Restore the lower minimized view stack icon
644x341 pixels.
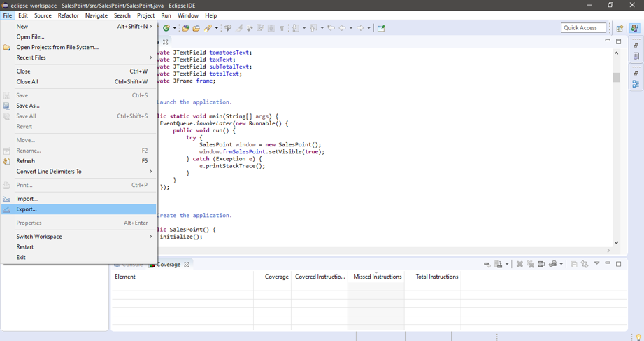(636, 74)
